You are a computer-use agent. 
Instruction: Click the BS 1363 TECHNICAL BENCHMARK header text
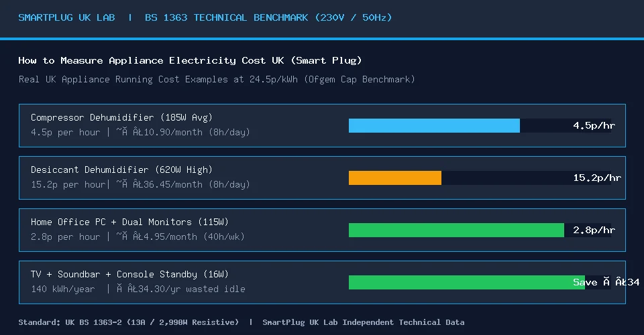click(x=268, y=17)
